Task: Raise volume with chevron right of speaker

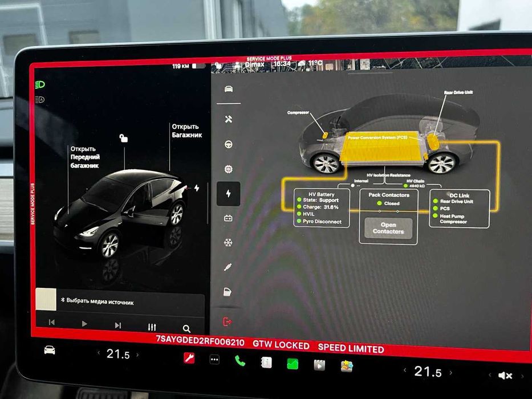Action: 522,376
